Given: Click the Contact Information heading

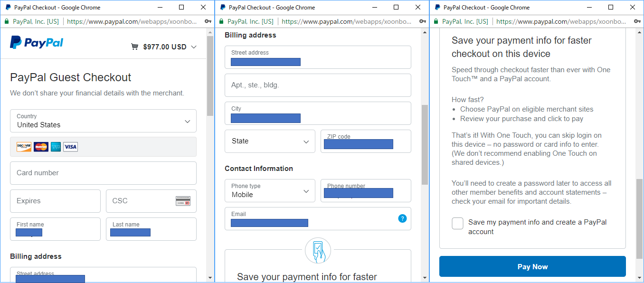Looking at the screenshot, I should (x=259, y=169).
